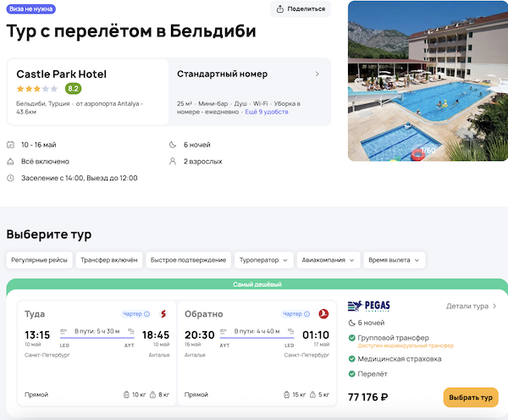Enable the Трансфер включён filter
The height and width of the screenshot is (420, 508).
pyautogui.click(x=108, y=260)
